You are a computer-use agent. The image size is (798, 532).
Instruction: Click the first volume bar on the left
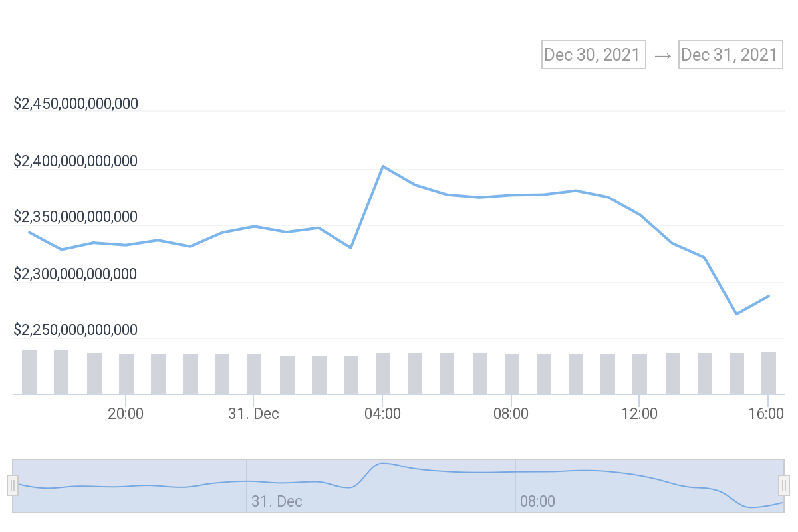[x=29, y=372]
